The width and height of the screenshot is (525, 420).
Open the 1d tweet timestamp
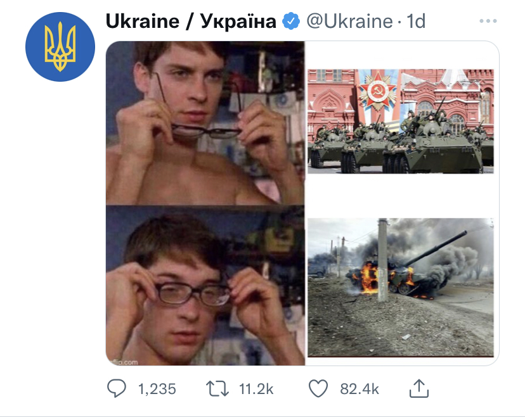[415, 22]
